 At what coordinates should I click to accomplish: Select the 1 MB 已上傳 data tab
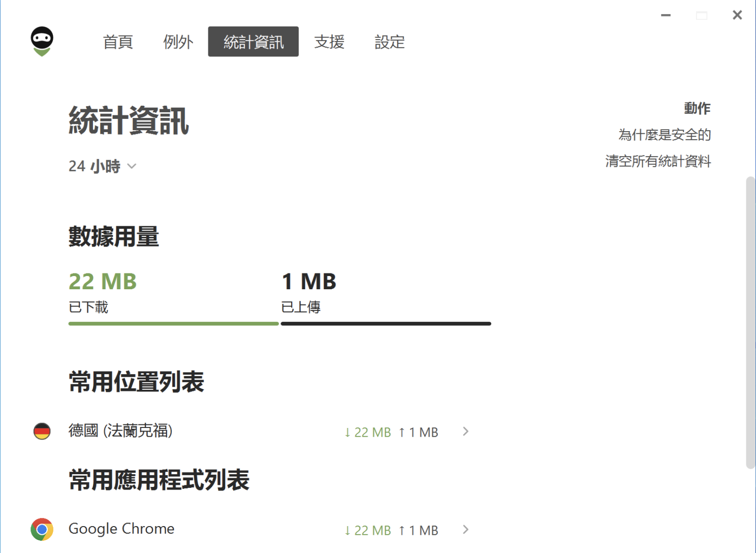pyautogui.click(x=386, y=297)
